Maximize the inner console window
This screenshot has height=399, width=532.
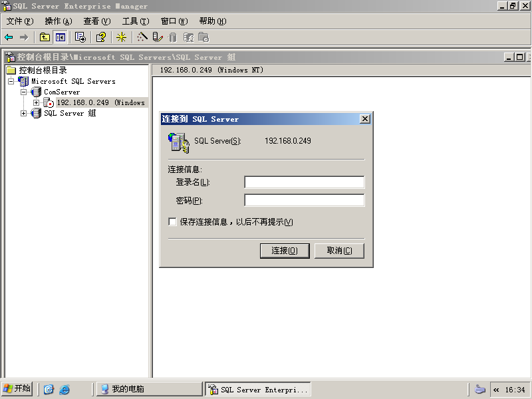519,57
